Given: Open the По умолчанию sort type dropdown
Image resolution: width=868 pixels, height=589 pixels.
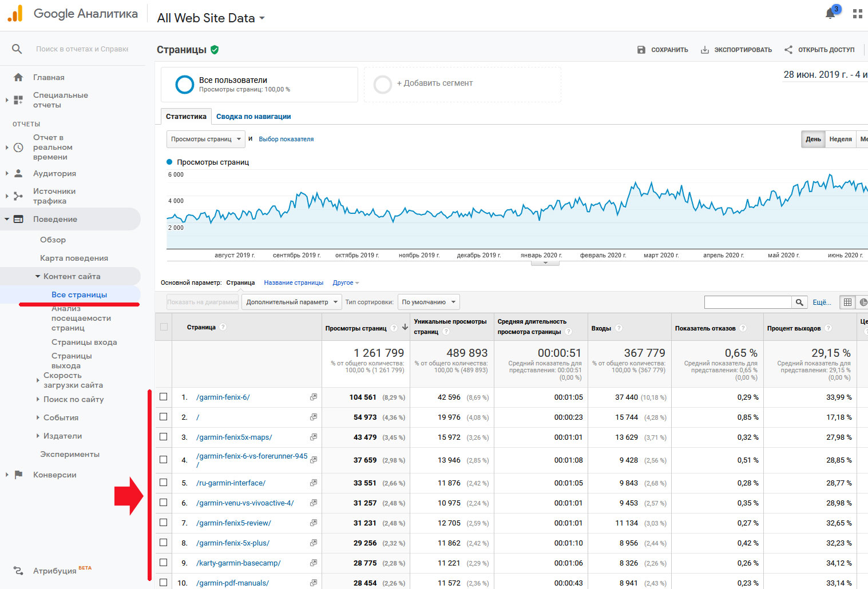Looking at the screenshot, I should [x=429, y=302].
